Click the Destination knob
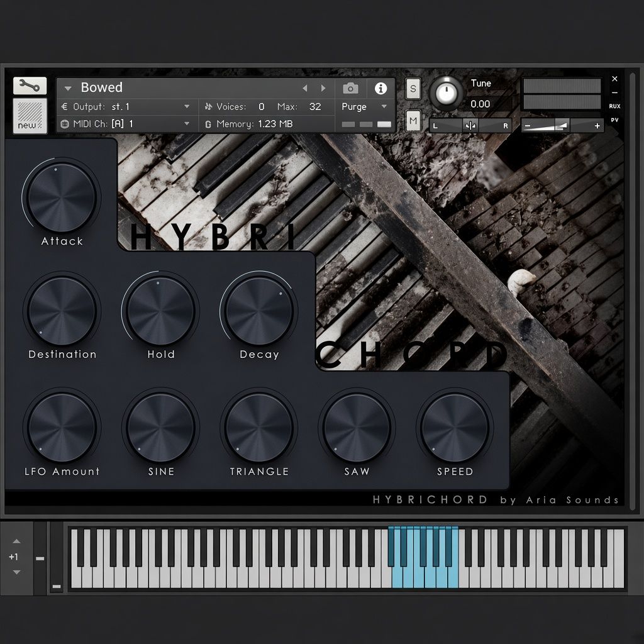Viewport: 644px width, 644px height. 62,311
